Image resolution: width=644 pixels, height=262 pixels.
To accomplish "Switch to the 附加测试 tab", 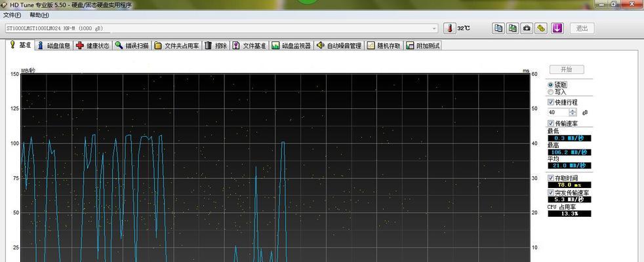I will pos(422,45).
